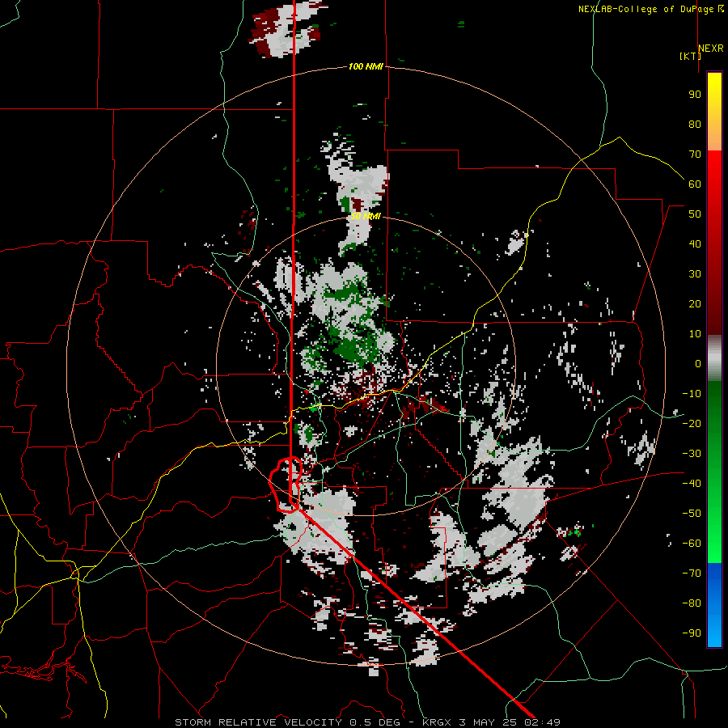This screenshot has height=728, width=728.
Task: Click the 100 NMI range ring label
Action: (366, 67)
